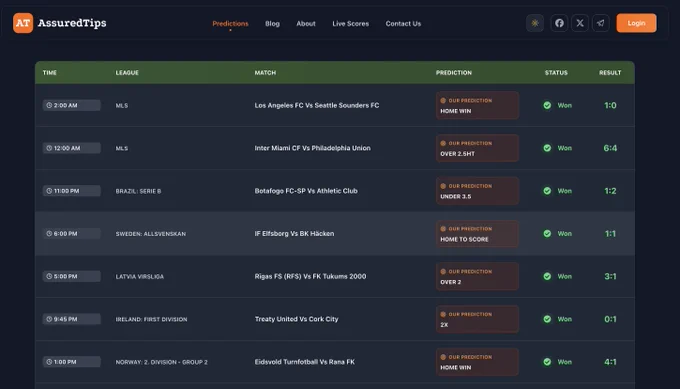Click the STATUS column header
Image resolution: width=680 pixels, height=389 pixels.
(556, 72)
